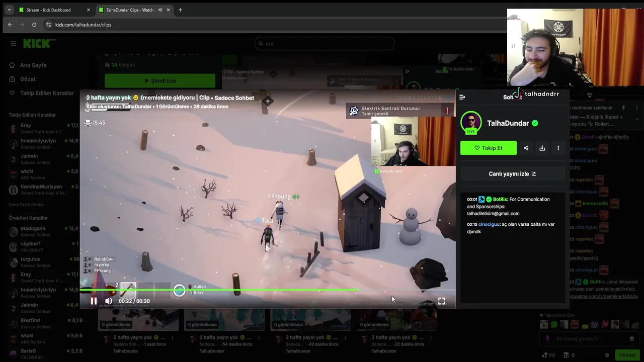Open TalhaDundar's live avatar in clip panel
The width and height of the screenshot is (644, 362).
click(x=471, y=123)
